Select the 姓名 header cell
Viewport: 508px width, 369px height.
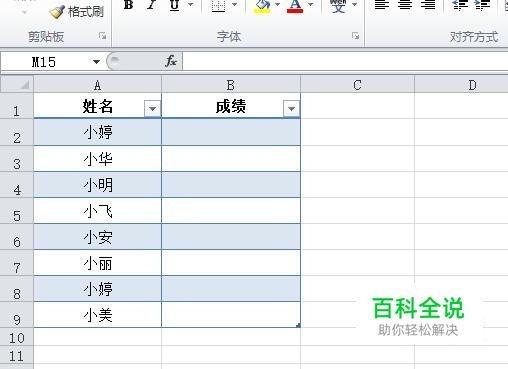tap(97, 106)
